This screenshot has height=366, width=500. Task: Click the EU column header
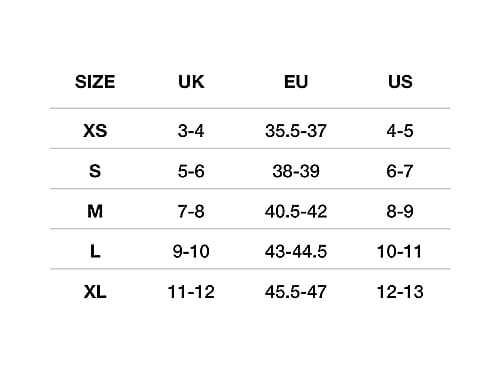[296, 82]
